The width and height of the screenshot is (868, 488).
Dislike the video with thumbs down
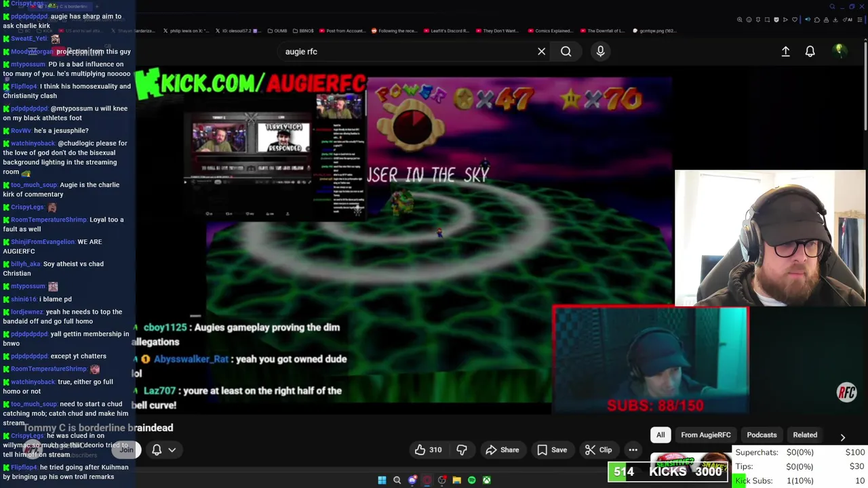pos(462,449)
